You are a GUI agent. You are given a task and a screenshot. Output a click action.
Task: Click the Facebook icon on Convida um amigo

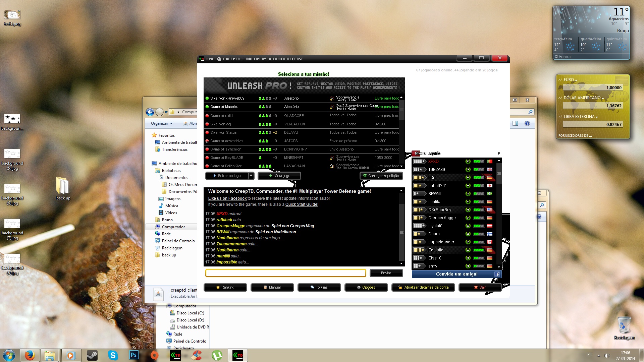(x=497, y=274)
